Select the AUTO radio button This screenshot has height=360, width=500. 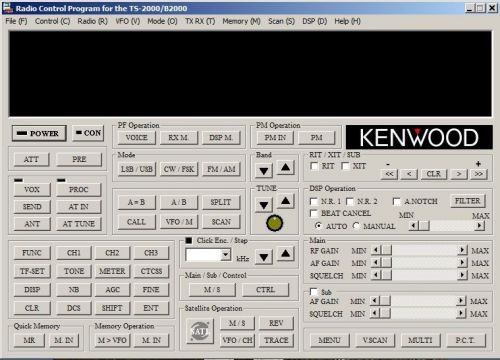(x=319, y=226)
